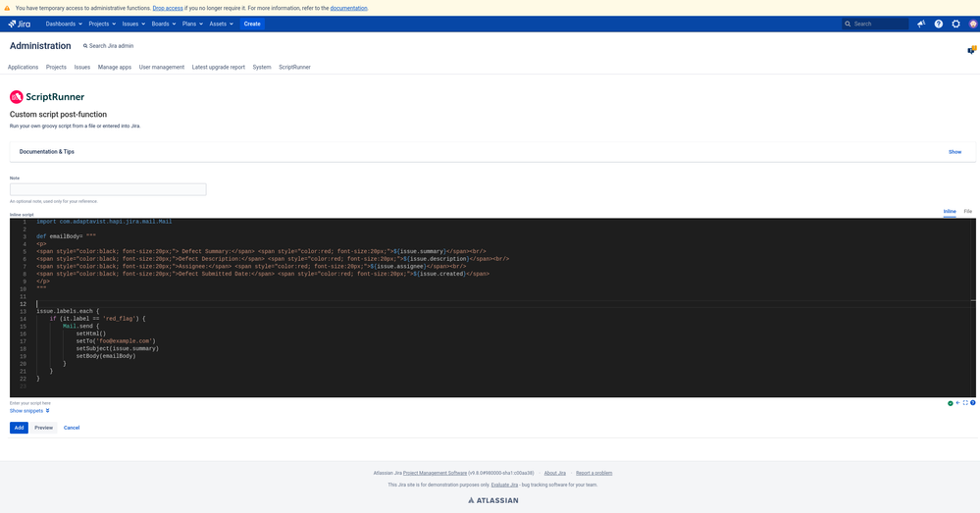The width and height of the screenshot is (980, 513).
Task: Click Drop access link in banner
Action: [168, 8]
